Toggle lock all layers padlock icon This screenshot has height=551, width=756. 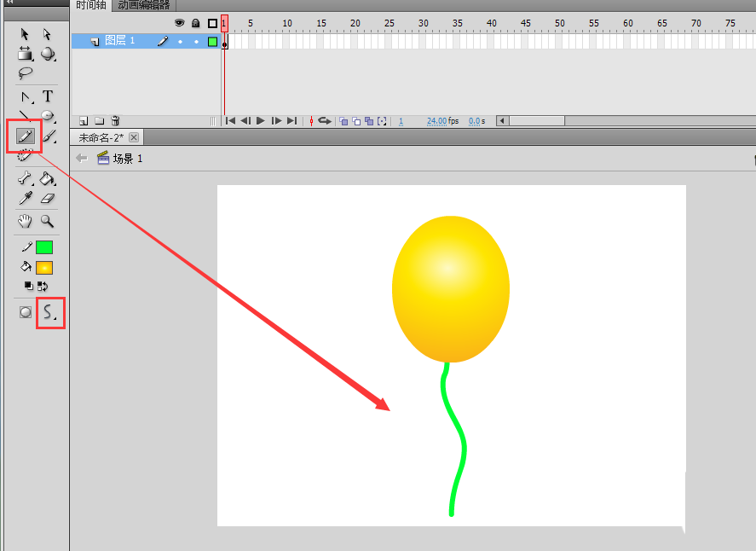[x=196, y=23]
